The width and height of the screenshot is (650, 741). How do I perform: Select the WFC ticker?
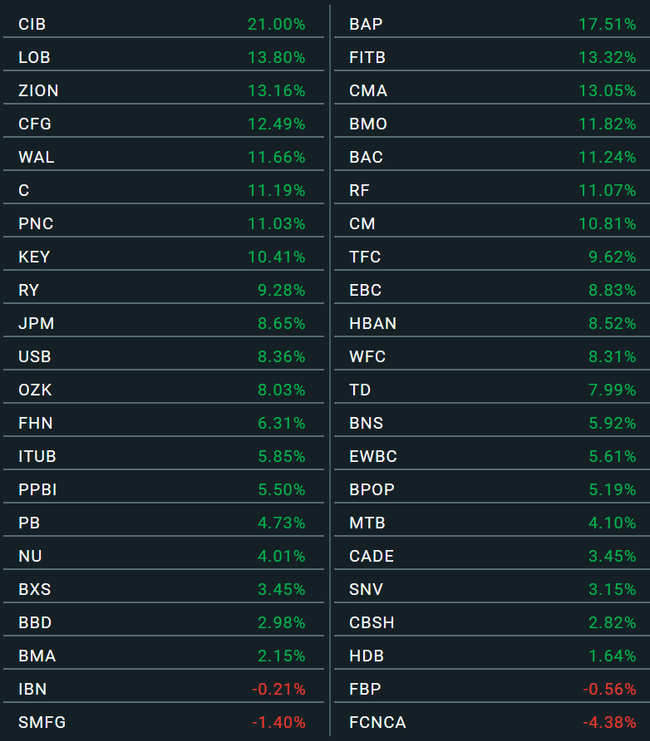click(367, 357)
